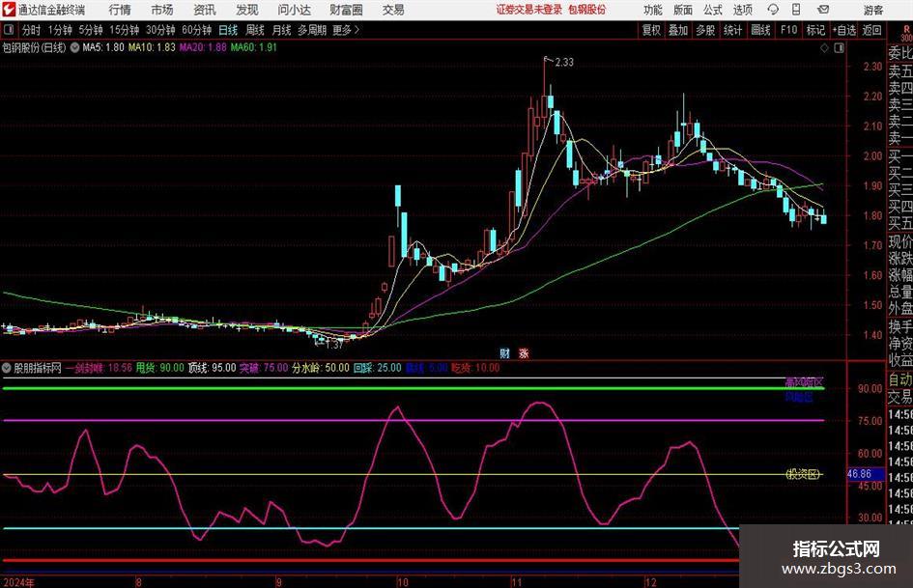Click the MA20: 1.88 label
The height and width of the screenshot is (588, 913).
203,47
